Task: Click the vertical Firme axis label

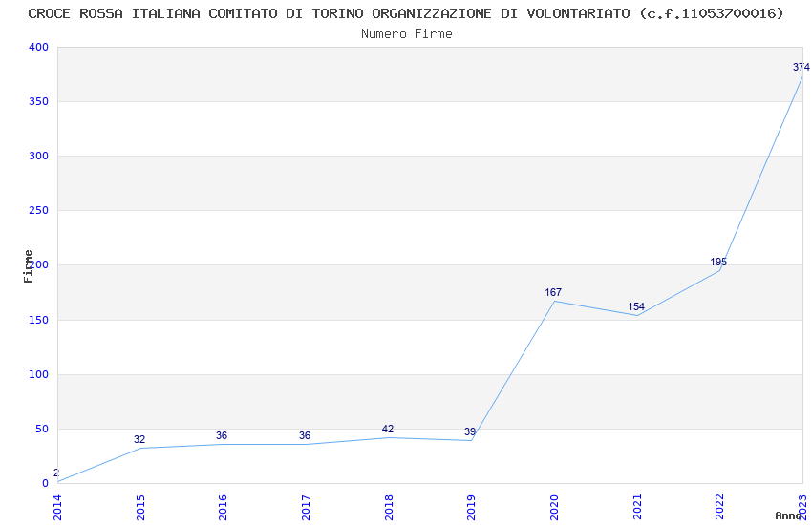Action: coord(28,266)
